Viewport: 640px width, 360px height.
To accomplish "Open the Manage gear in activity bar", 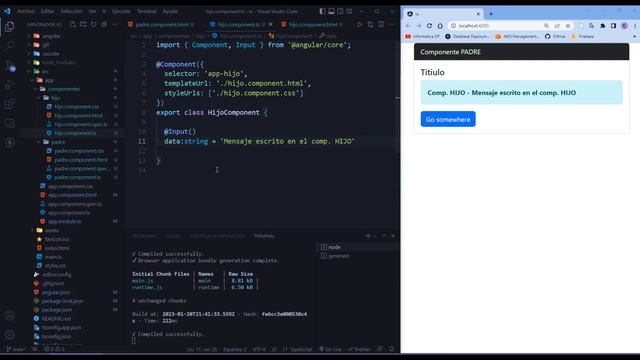I will point(10,335).
